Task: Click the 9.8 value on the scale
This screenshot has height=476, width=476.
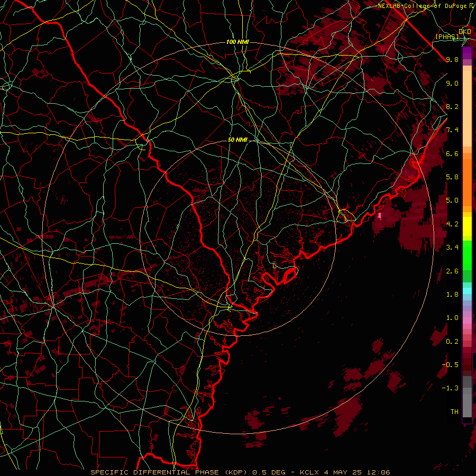Action: (x=452, y=59)
